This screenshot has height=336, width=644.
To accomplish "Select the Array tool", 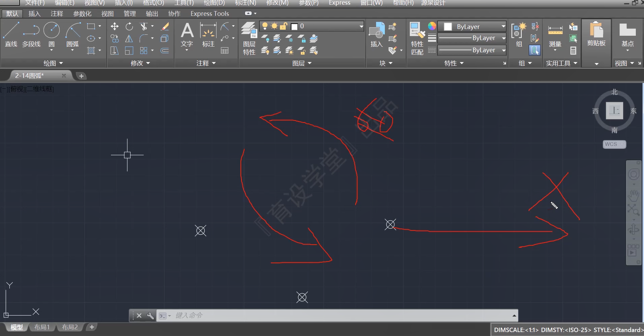I will 144,51.
